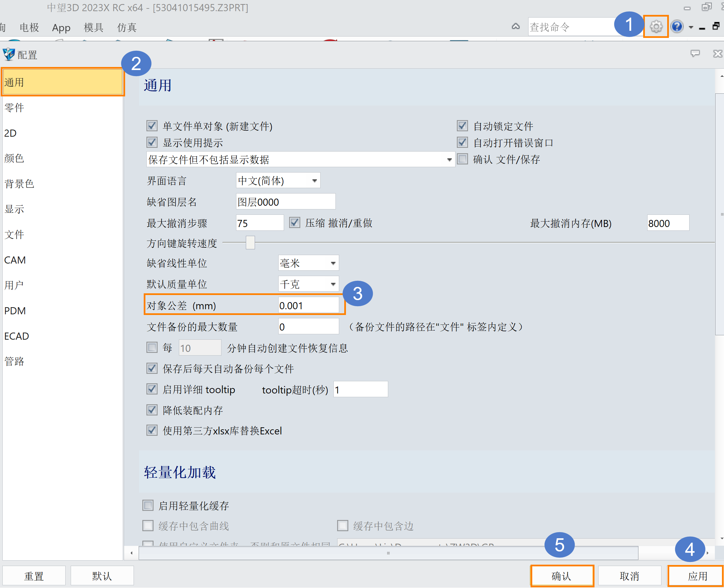Toggle 缓存中包含边 checkbox
This screenshot has width=724, height=588.
[x=343, y=526]
